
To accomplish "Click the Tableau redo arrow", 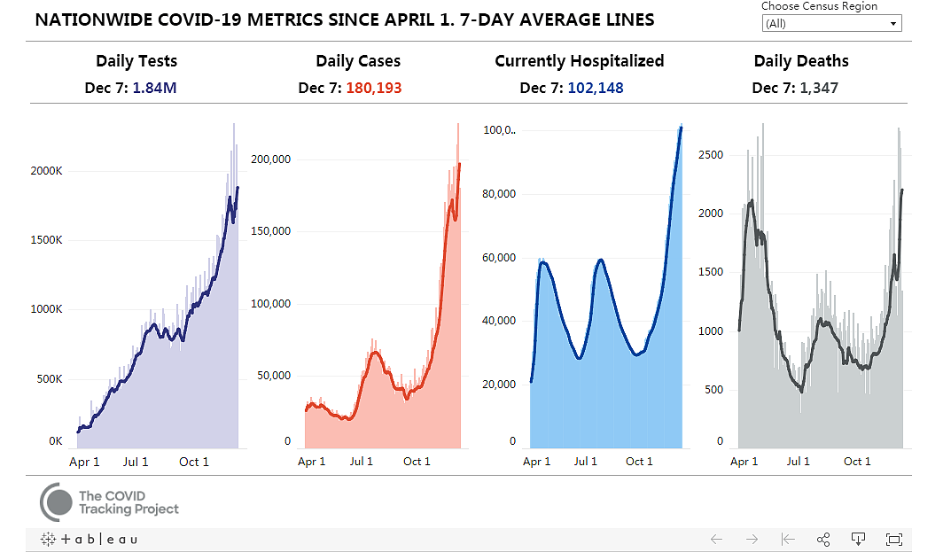I will coord(752,539).
